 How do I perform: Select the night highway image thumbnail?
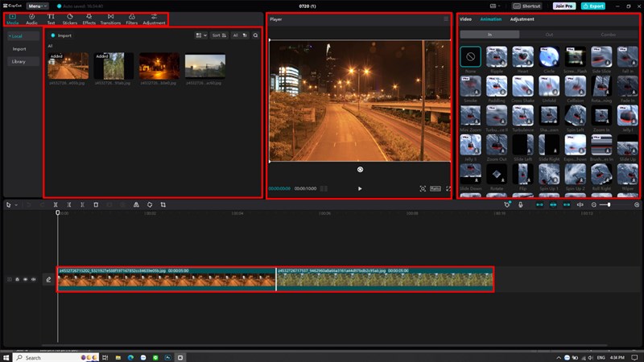68,66
